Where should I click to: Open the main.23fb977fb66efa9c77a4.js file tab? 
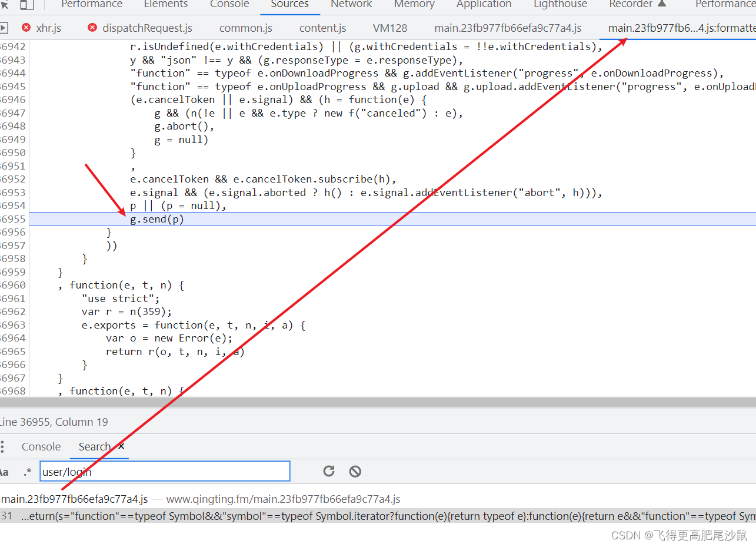click(x=508, y=28)
